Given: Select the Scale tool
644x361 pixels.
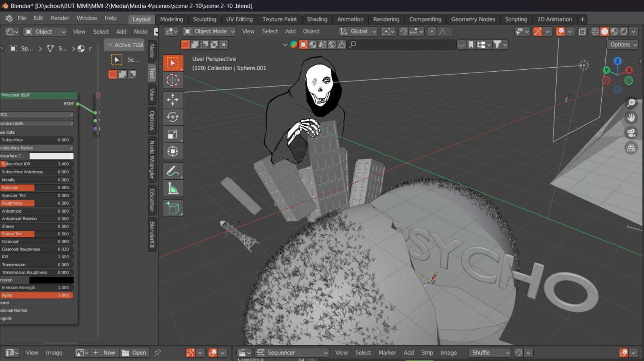Looking at the screenshot, I should click(x=173, y=134).
